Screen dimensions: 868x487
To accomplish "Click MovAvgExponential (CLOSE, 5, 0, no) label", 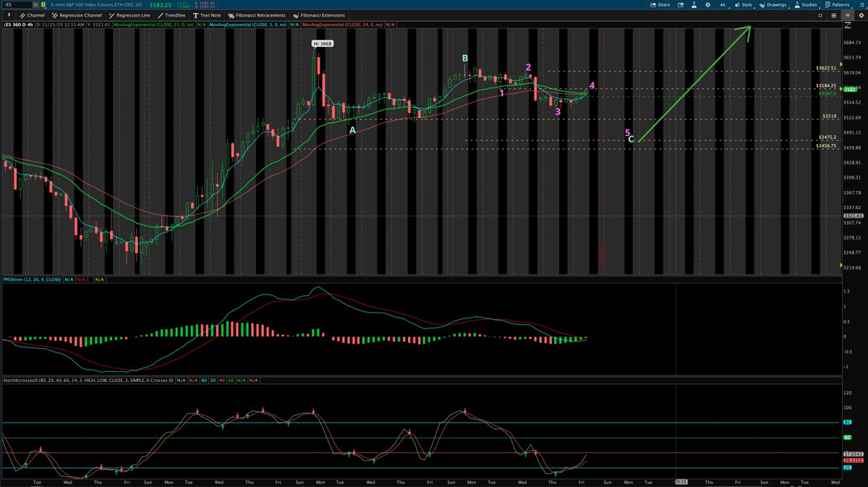I will [x=248, y=25].
